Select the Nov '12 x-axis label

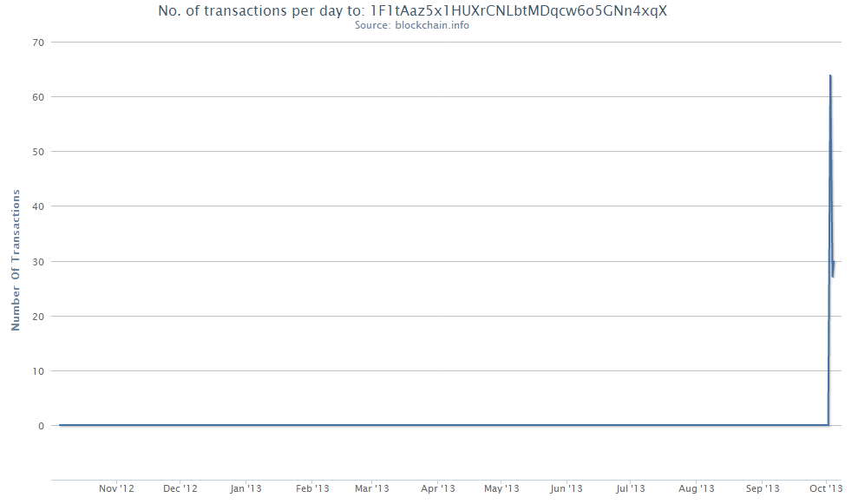tap(116, 488)
